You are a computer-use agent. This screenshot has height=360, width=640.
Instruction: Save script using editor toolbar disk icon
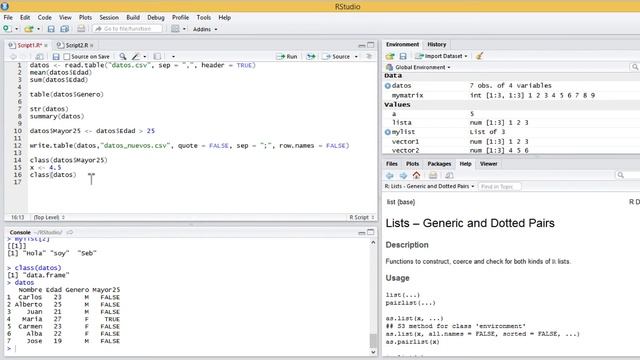[x=56, y=56]
